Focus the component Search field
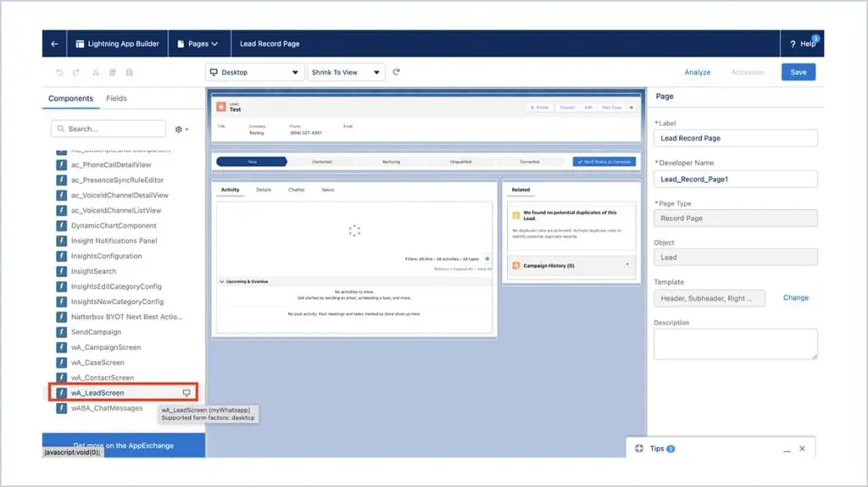 pos(108,129)
